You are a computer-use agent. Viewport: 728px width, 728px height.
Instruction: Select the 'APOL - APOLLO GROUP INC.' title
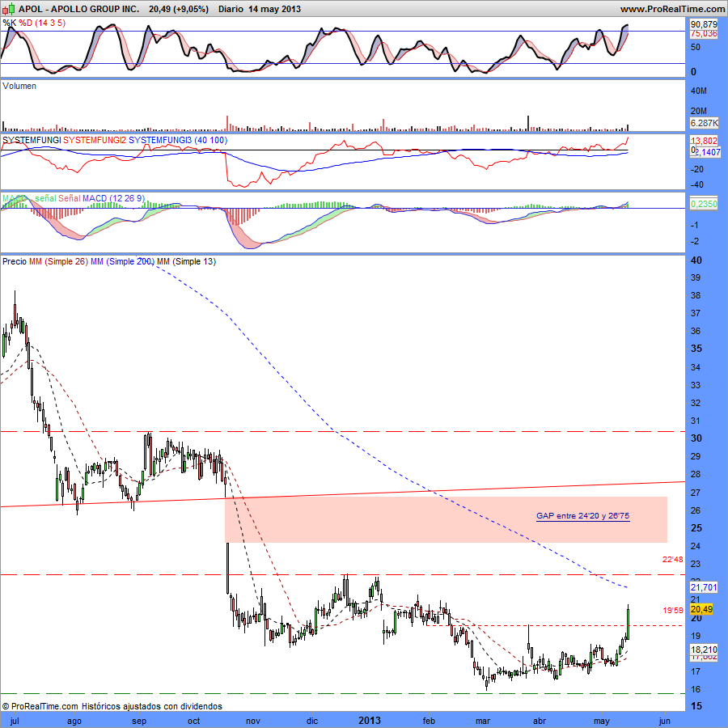[79, 9]
